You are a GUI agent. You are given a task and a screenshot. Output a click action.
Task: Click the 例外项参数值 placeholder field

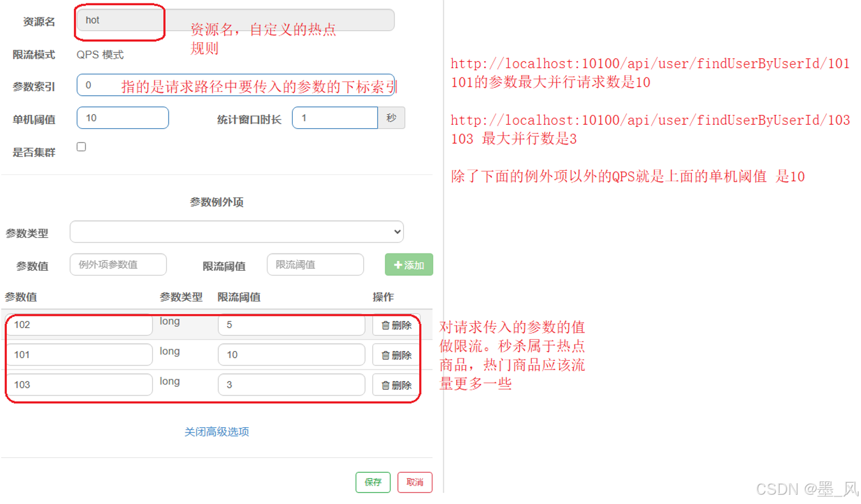tap(118, 264)
